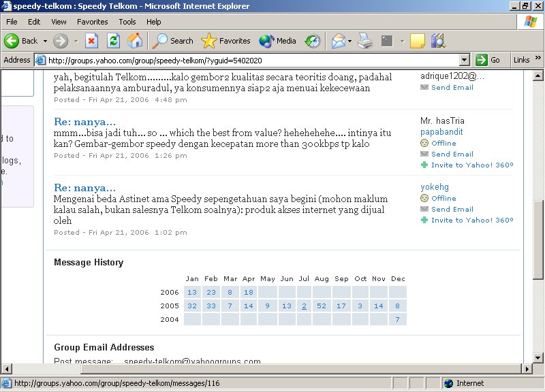
Task: Send Email to yokehg
Action: point(452,210)
